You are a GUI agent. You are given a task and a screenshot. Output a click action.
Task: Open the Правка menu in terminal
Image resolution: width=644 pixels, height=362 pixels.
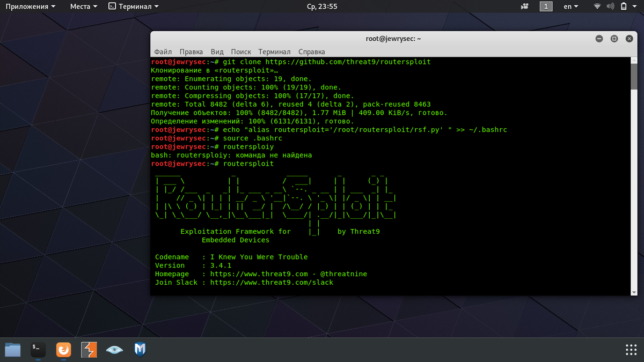tap(191, 52)
